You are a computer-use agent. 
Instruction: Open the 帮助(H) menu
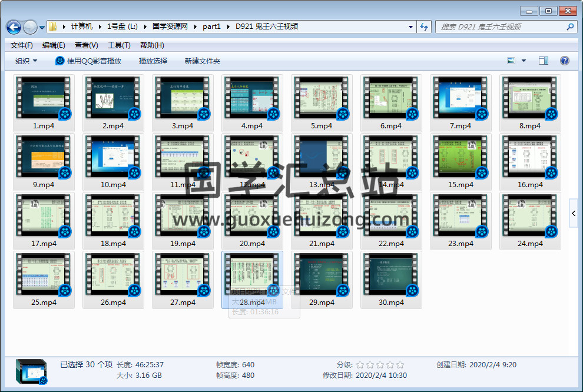(152, 45)
